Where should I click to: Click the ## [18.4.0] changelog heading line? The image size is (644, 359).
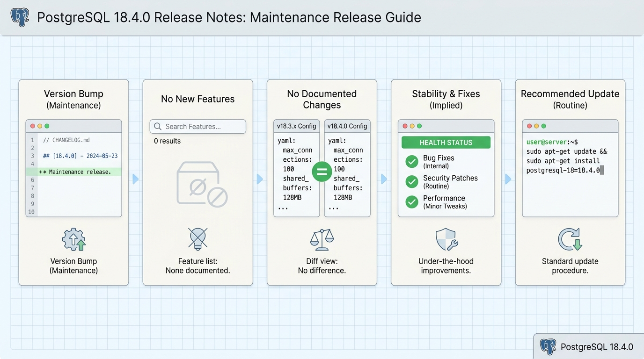tap(80, 156)
